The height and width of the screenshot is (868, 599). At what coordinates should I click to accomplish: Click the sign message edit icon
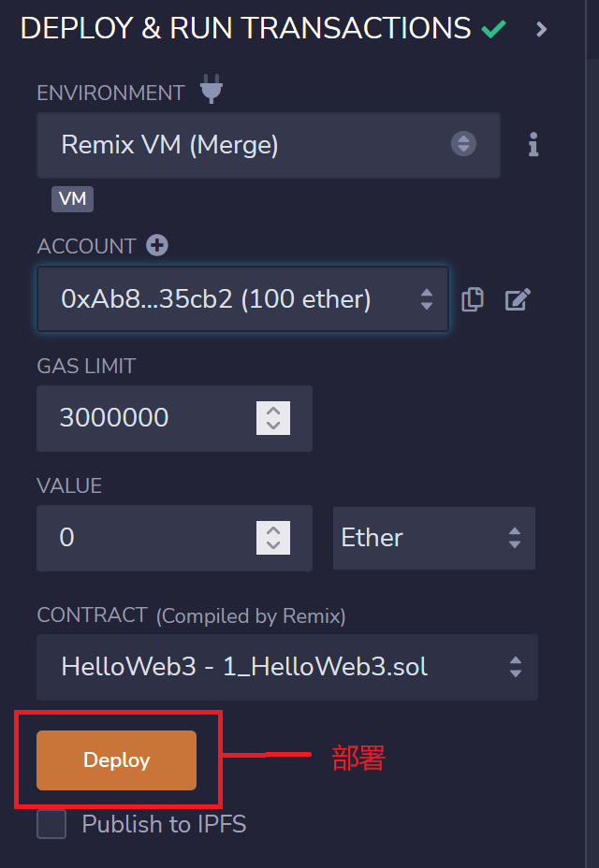[518, 299]
